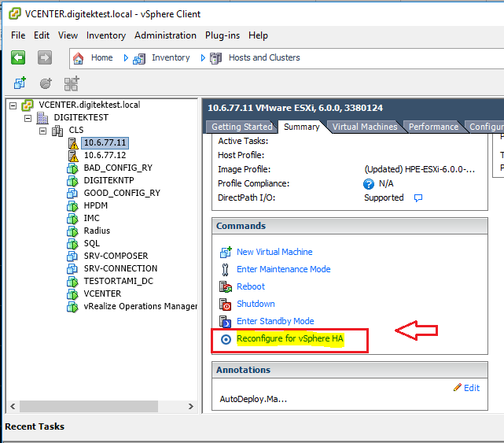Select the TESTORTAMI_DC virtual machine
The image size is (504, 443).
click(x=118, y=282)
